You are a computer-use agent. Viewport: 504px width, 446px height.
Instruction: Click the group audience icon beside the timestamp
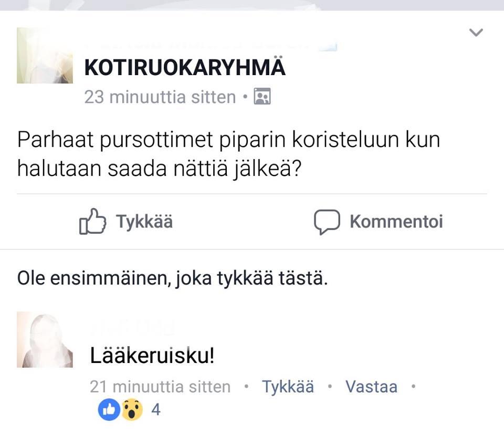(262, 97)
